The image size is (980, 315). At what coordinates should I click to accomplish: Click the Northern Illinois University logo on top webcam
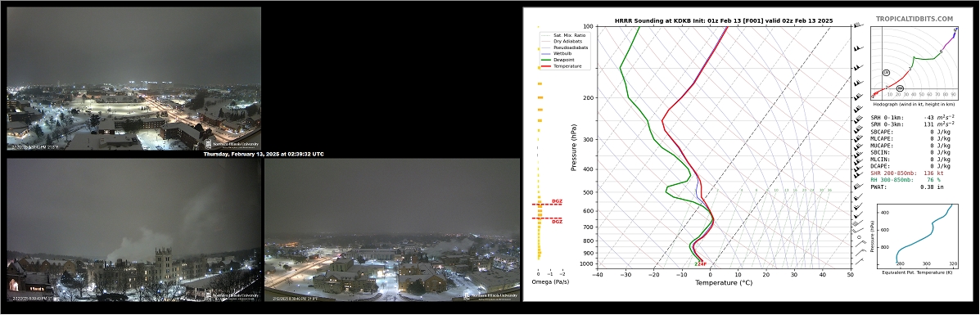[232, 144]
